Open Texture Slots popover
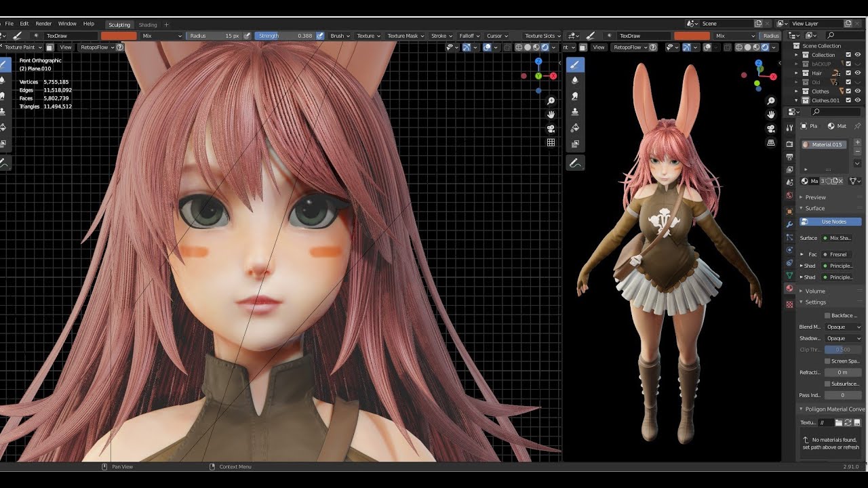Image resolution: width=868 pixels, height=488 pixels. click(x=542, y=36)
